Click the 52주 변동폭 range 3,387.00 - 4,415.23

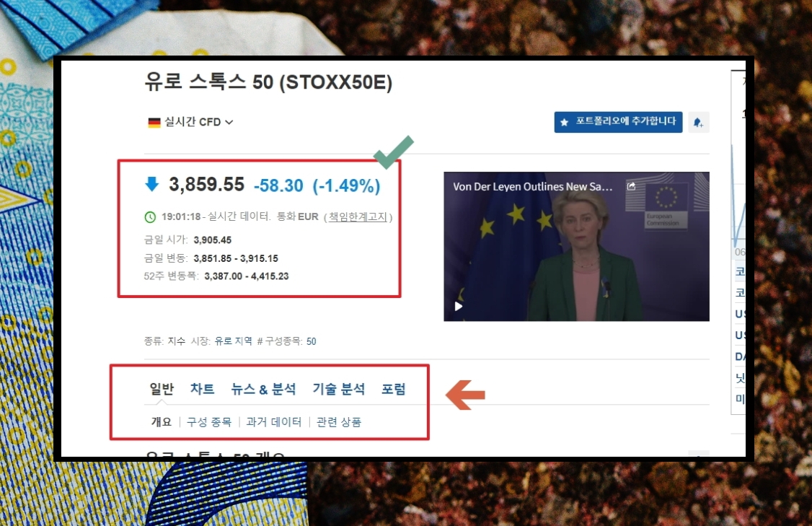(247, 276)
